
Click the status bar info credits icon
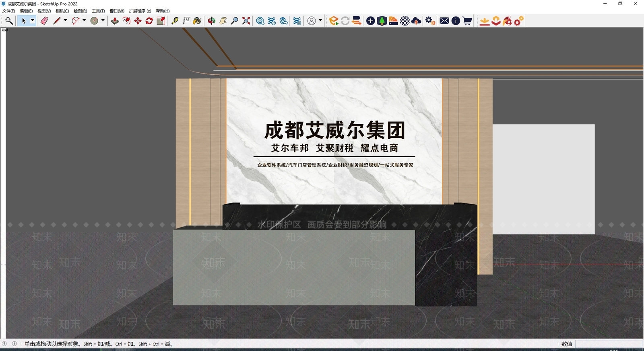coord(14,344)
